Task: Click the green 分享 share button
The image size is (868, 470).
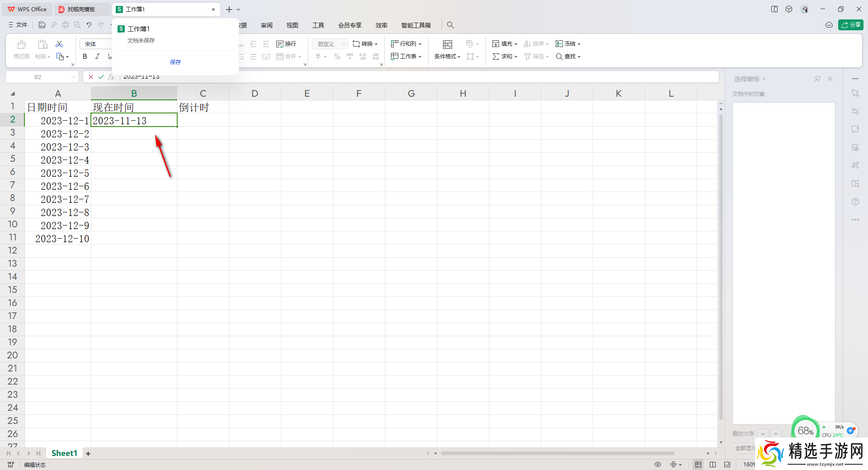Action: [x=850, y=25]
